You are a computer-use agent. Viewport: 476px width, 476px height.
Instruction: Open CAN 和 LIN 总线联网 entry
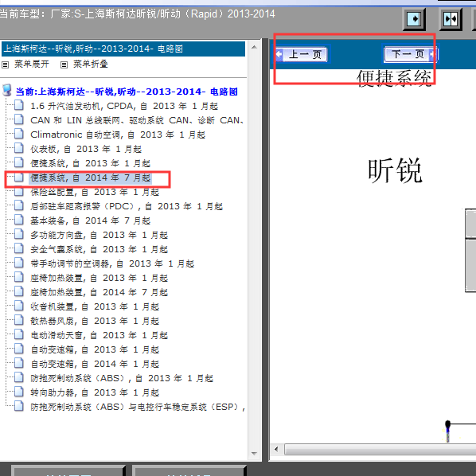[x=137, y=120]
